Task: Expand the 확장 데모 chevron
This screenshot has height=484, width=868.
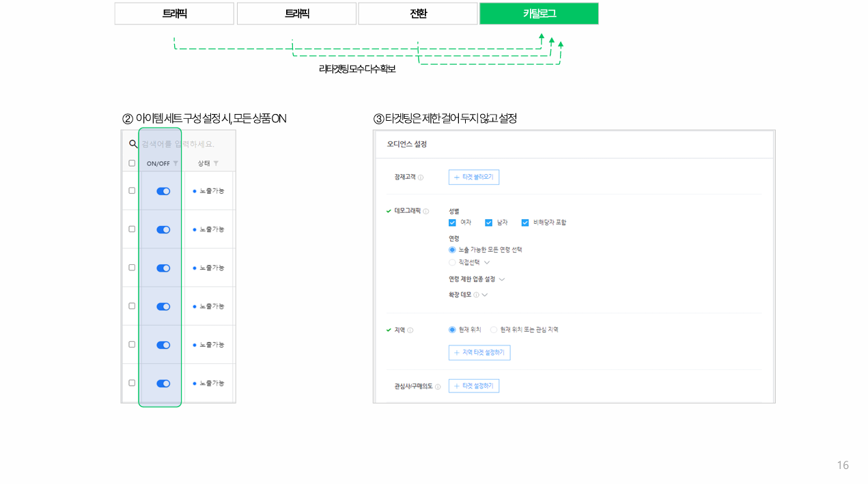Action: pyautogui.click(x=485, y=295)
